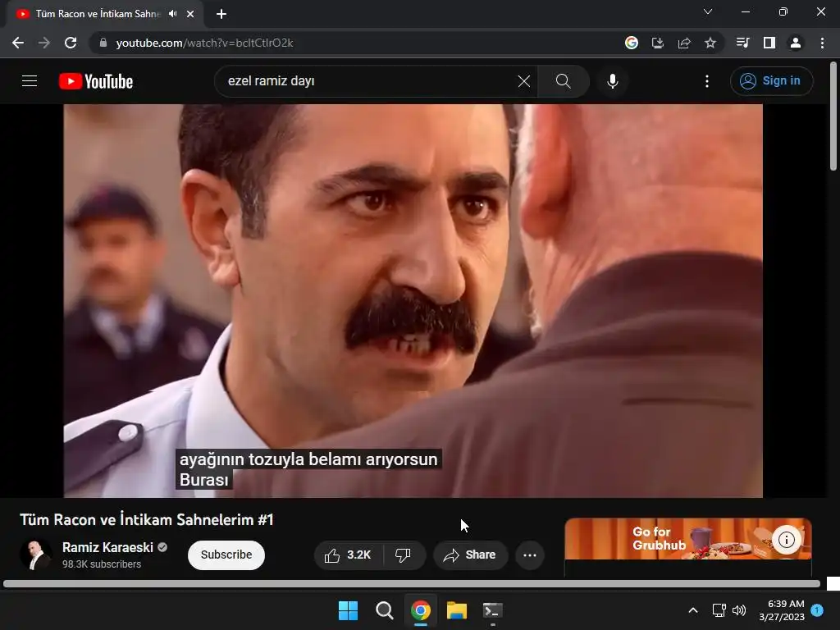Image resolution: width=840 pixels, height=630 pixels.
Task: Click the video player frame
Action: pos(413,300)
